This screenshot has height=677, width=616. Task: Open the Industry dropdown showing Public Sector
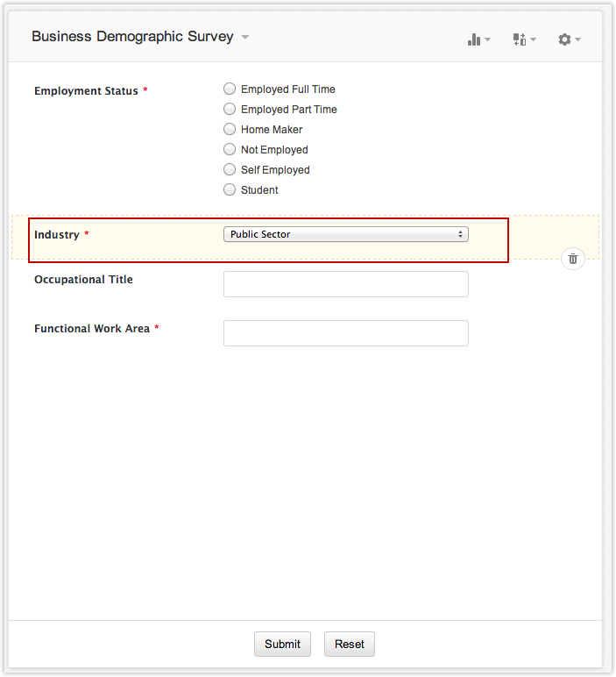point(346,234)
